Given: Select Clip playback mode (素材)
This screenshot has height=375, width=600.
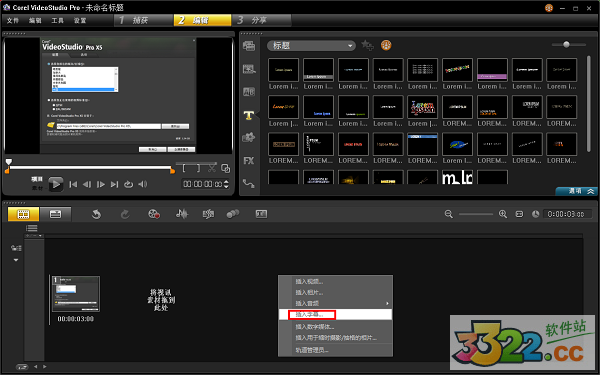Looking at the screenshot, I should coord(37,188).
